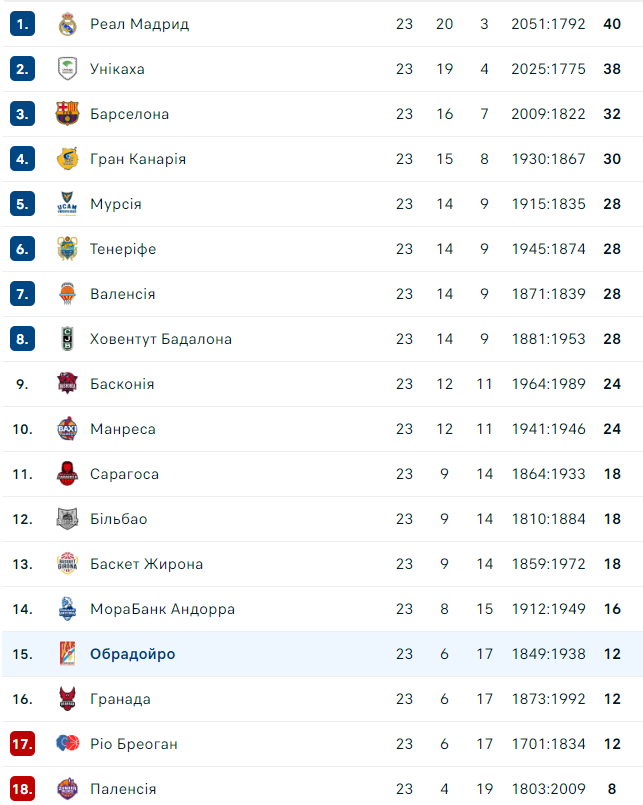The image size is (643, 805).
Task: Click the Gran Canaria team logo
Action: coord(67,159)
